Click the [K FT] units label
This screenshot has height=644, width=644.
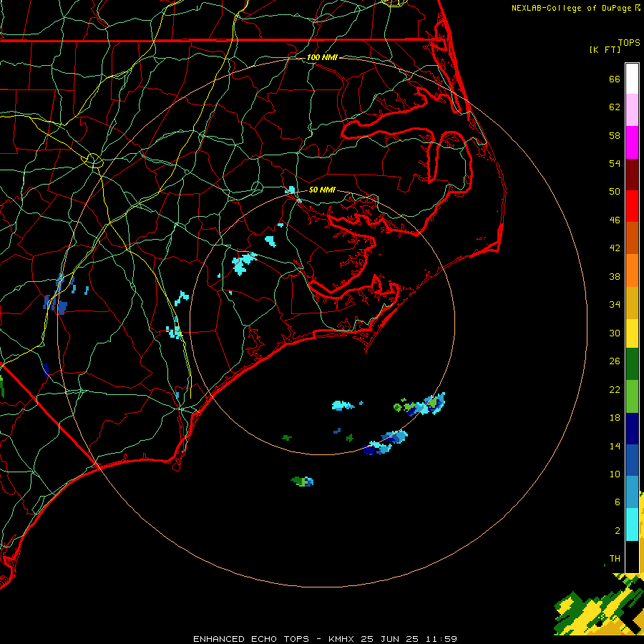(x=605, y=50)
